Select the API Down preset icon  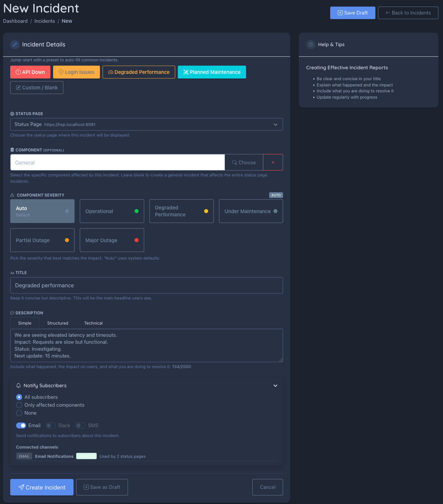click(19, 72)
